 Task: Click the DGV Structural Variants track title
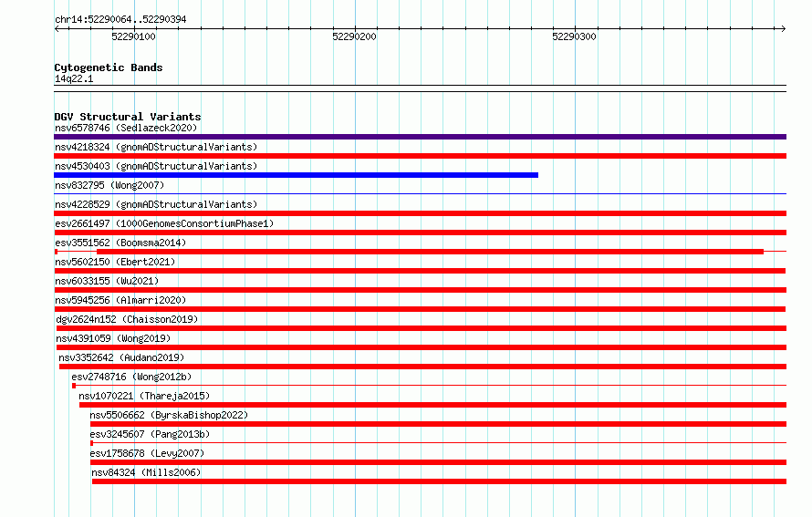(128, 117)
